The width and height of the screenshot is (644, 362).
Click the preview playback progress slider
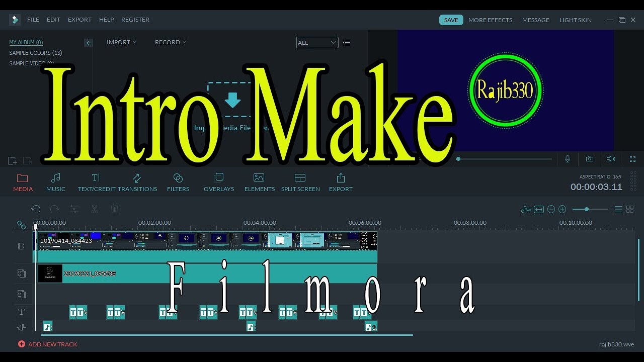tap(505, 159)
